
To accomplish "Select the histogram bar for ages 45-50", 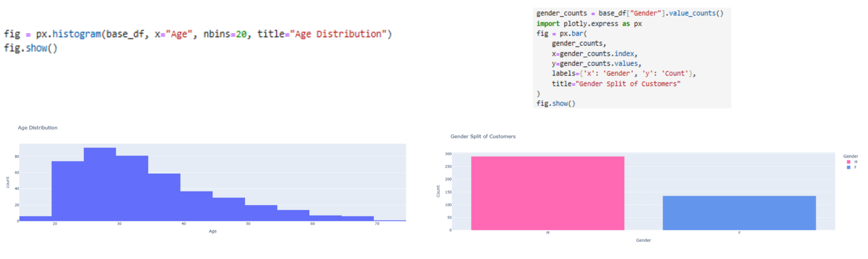I will [x=229, y=209].
